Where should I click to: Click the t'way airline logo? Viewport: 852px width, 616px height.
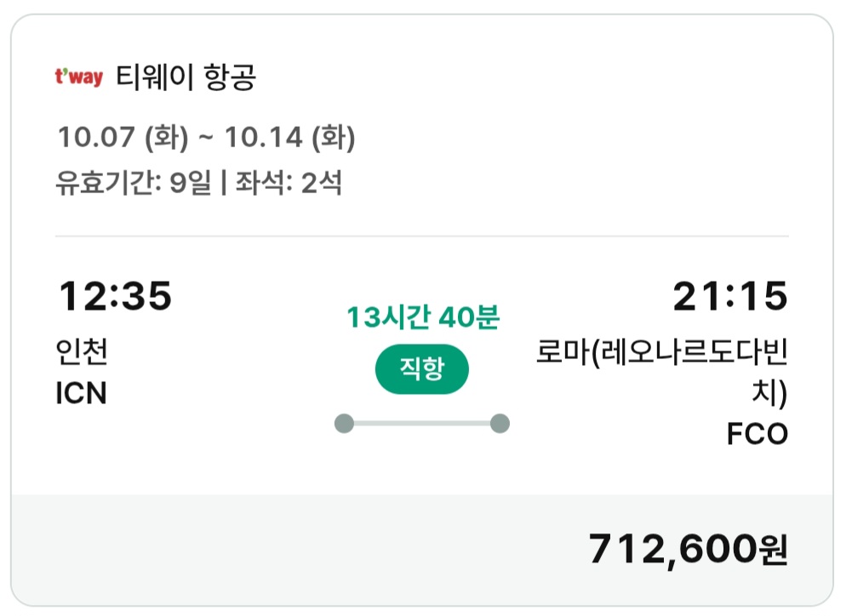coord(78,78)
